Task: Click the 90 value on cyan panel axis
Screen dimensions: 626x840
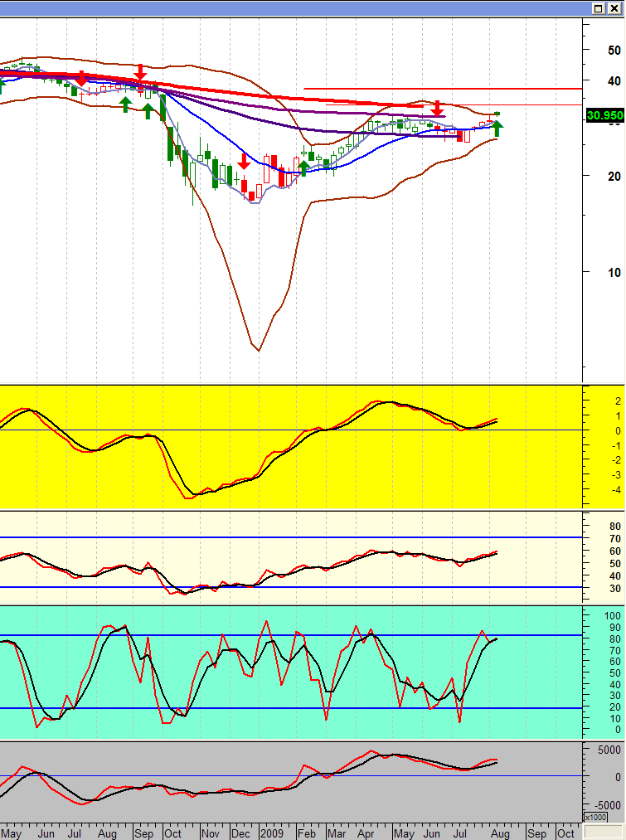Action: click(614, 628)
